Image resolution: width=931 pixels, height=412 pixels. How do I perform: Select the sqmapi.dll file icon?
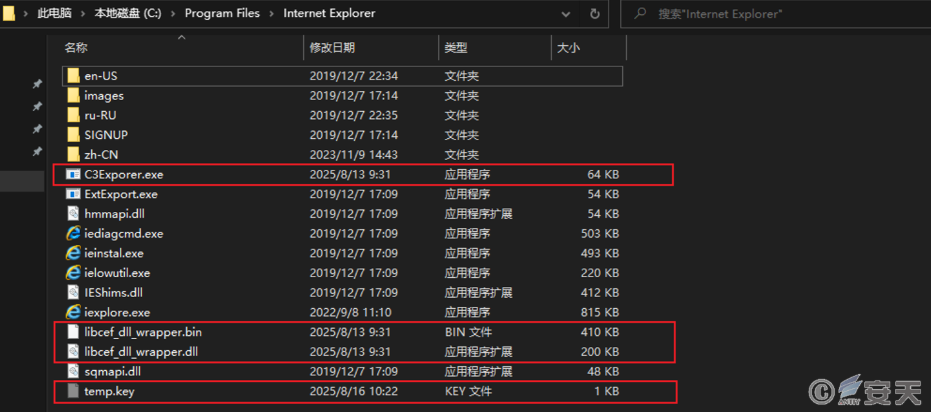point(73,372)
